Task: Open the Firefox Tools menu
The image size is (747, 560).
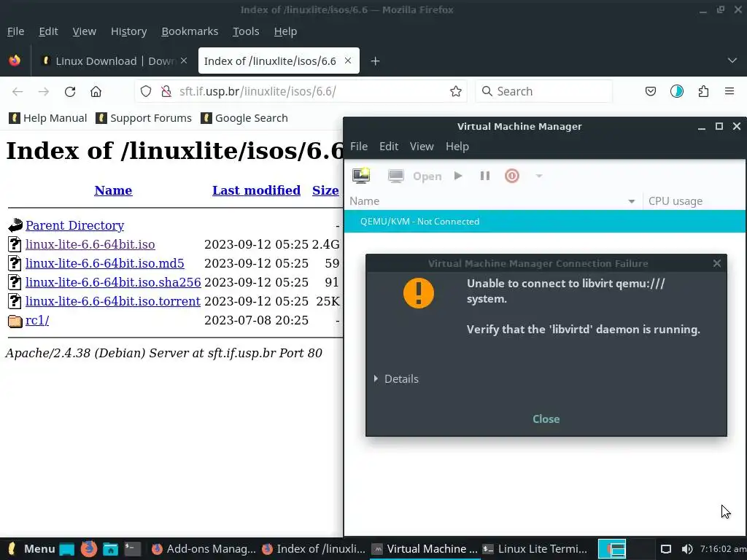Action: 246,31
